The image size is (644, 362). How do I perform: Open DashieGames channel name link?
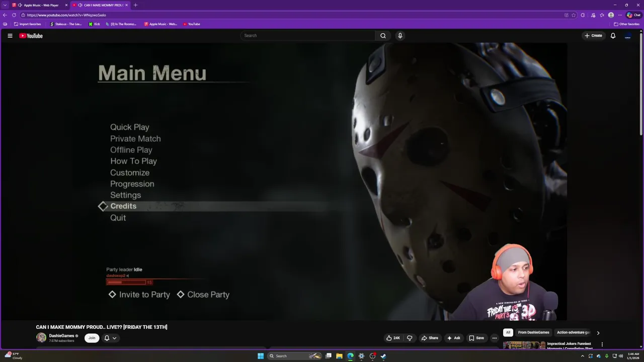pos(61,335)
